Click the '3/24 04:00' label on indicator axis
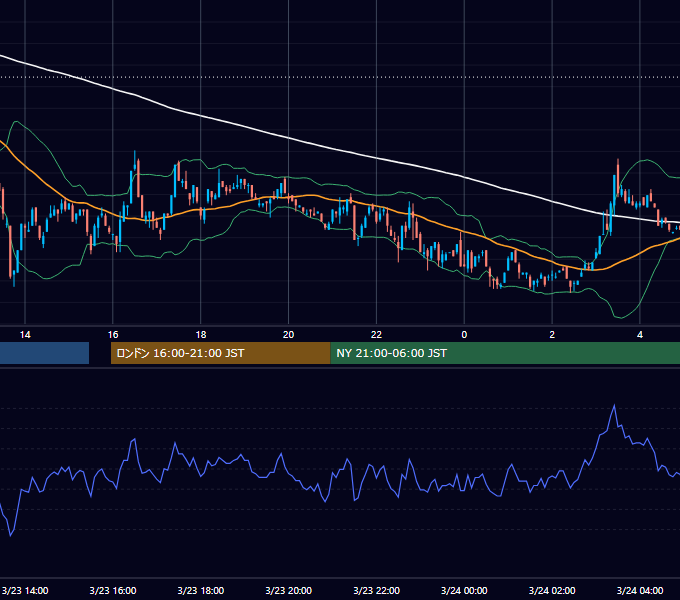 click(x=640, y=590)
